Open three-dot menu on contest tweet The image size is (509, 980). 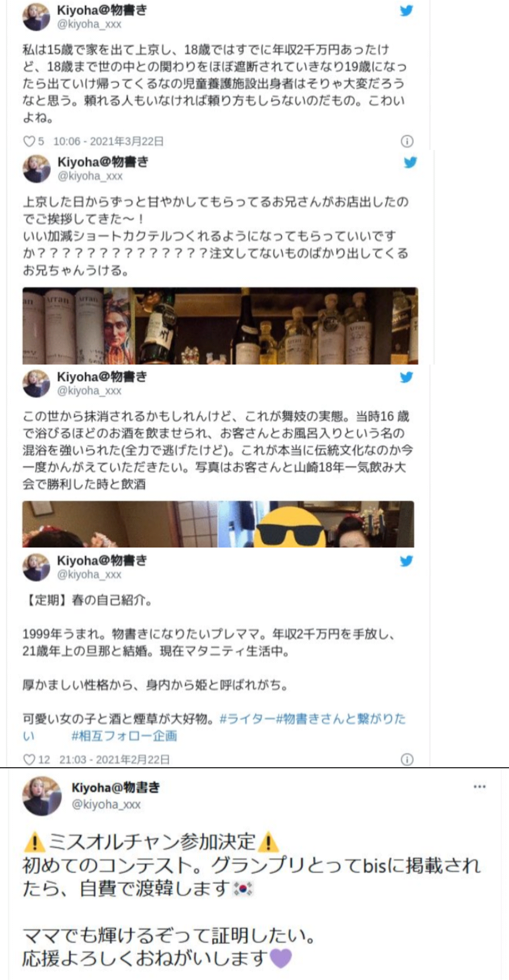479,787
